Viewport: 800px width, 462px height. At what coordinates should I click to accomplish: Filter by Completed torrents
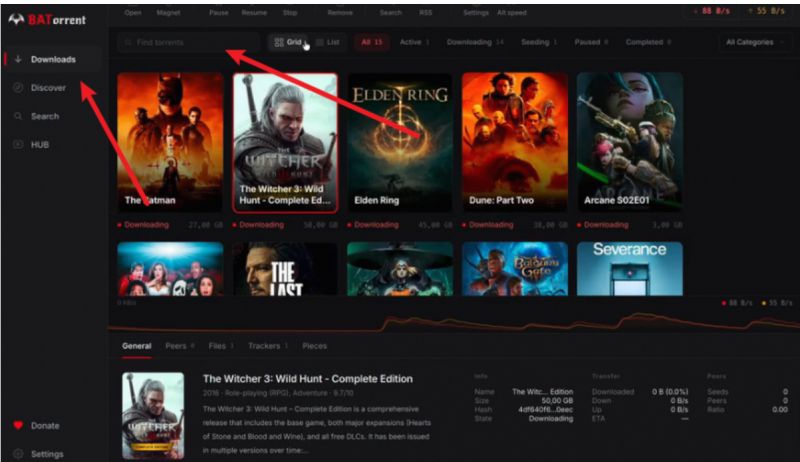(648, 42)
